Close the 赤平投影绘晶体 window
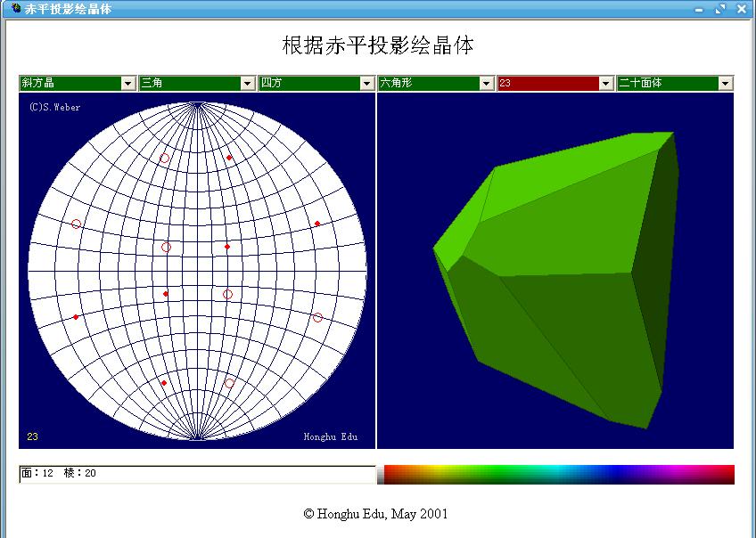756x538 pixels. click(x=742, y=9)
